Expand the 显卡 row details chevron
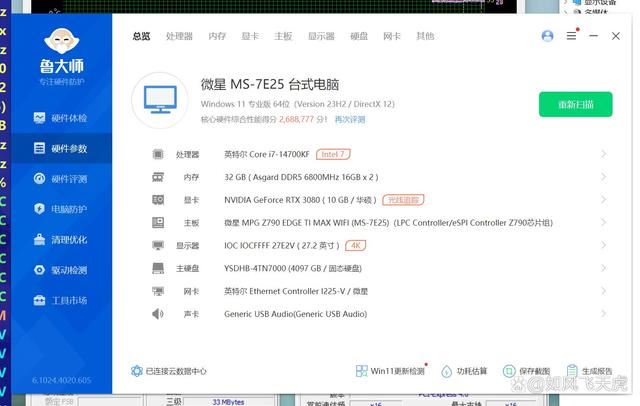 [x=603, y=200]
